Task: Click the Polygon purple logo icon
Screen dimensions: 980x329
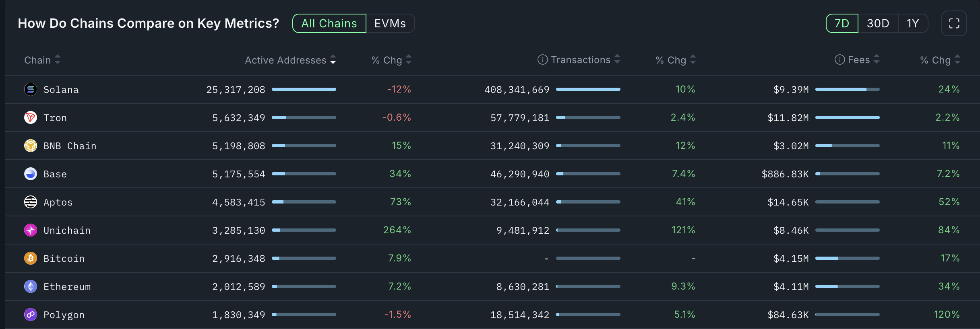Action: (x=31, y=315)
